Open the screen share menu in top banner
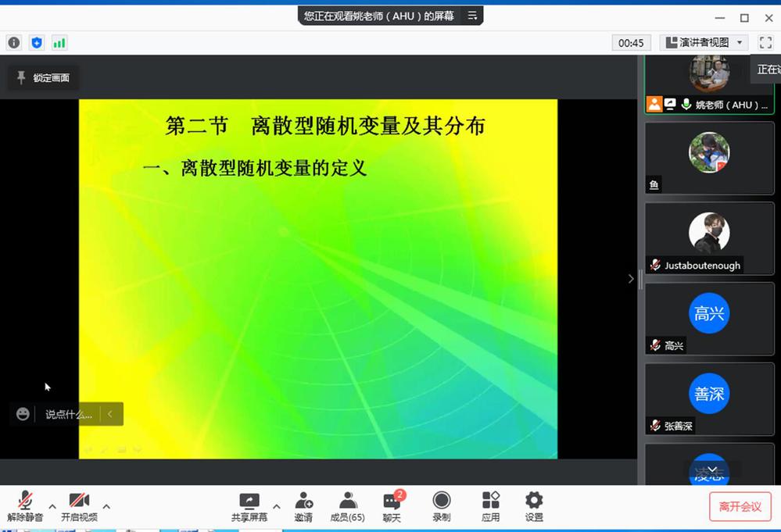 [x=472, y=16]
